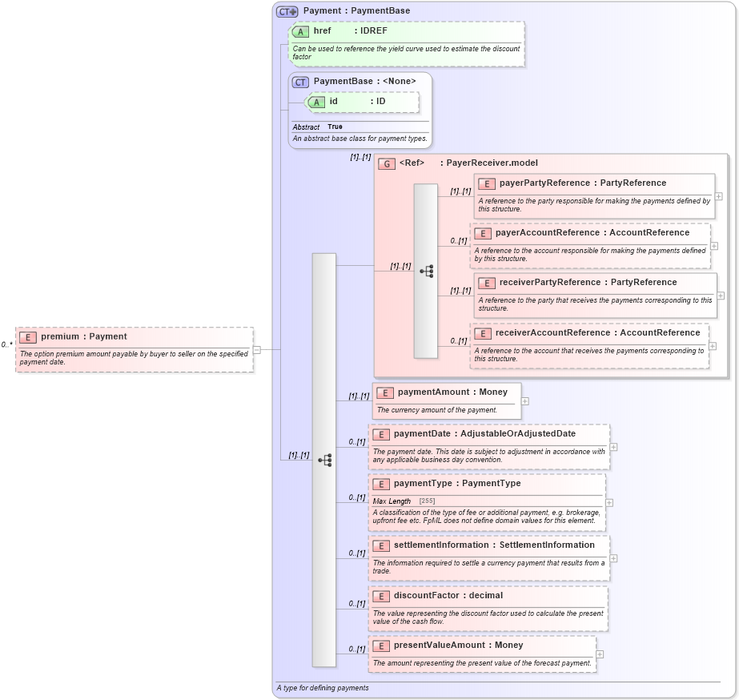Click the E icon of paymentAmount
Image resolution: width=739 pixels, height=700 pixels.
click(x=385, y=393)
